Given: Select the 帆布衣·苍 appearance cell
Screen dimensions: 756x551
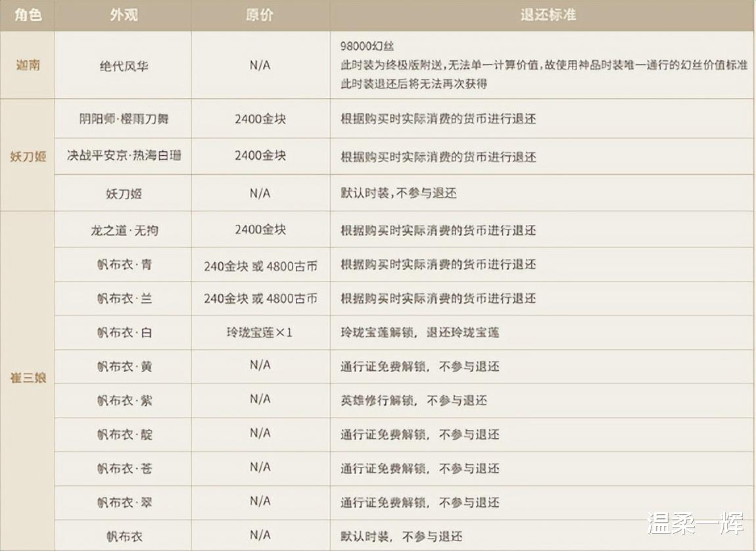Looking at the screenshot, I should (124, 468).
